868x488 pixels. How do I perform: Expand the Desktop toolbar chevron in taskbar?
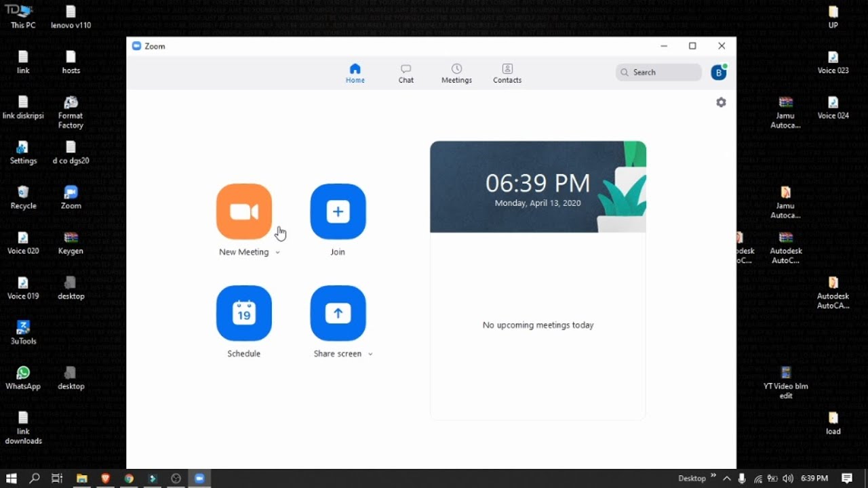[x=713, y=476]
